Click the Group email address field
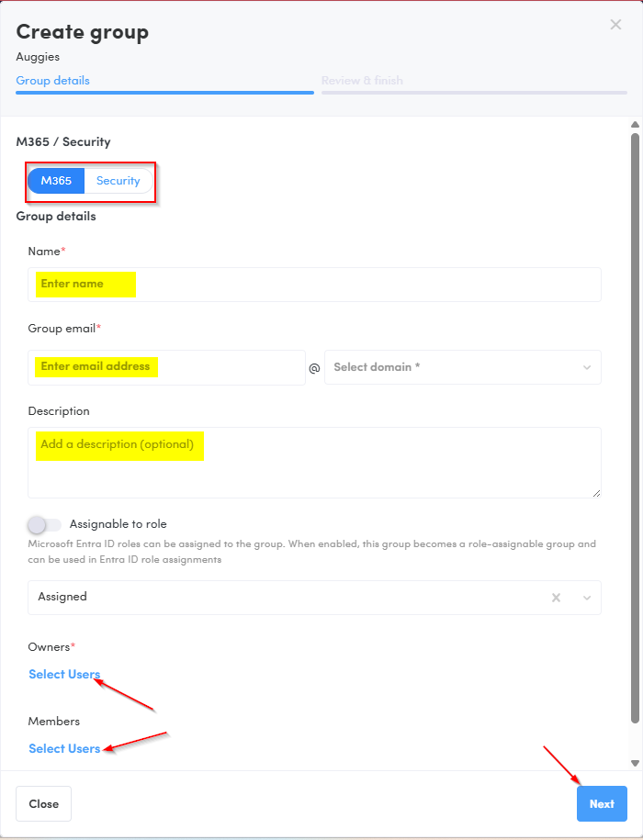The image size is (643, 840). click(166, 367)
